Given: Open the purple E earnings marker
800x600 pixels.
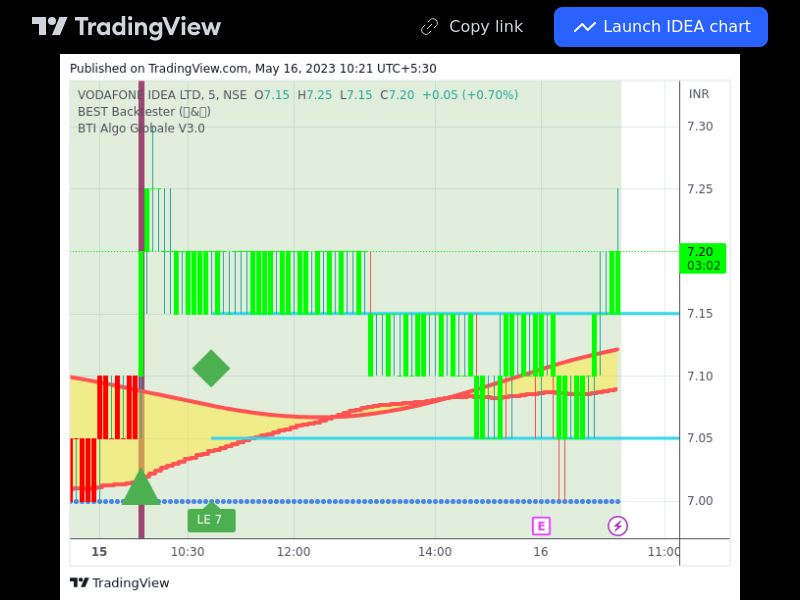Looking at the screenshot, I should click(x=541, y=526).
